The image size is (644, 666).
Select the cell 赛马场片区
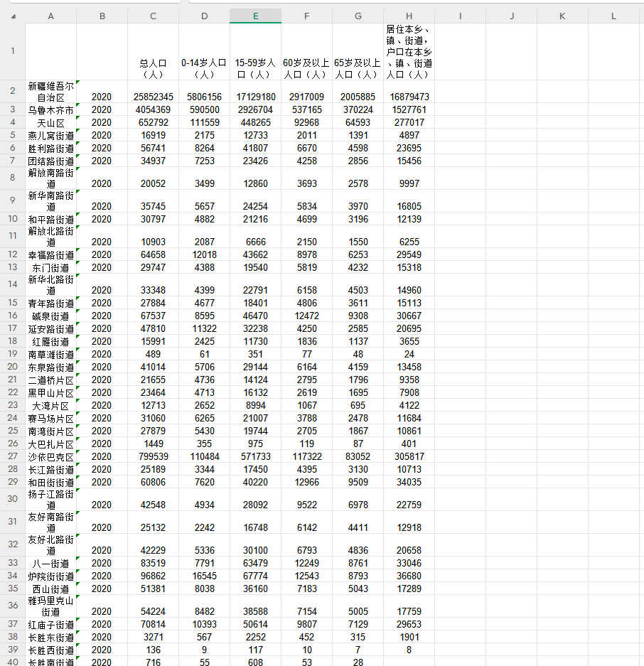pos(51,418)
